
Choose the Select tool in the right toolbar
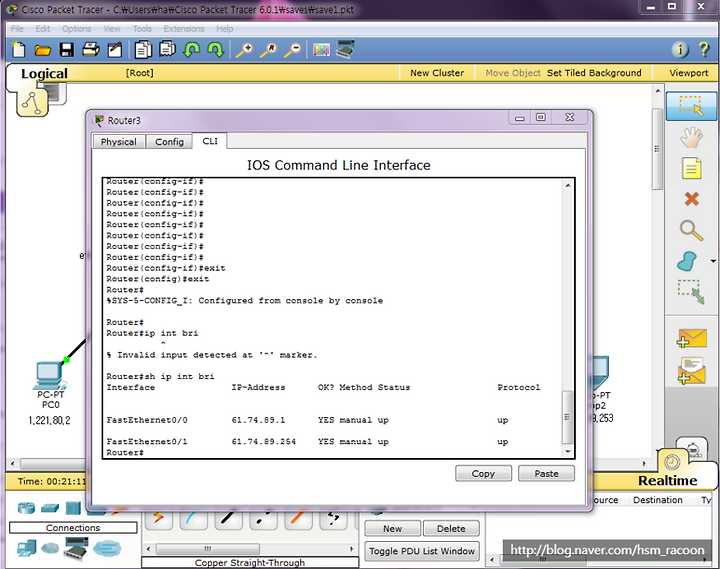(691, 106)
